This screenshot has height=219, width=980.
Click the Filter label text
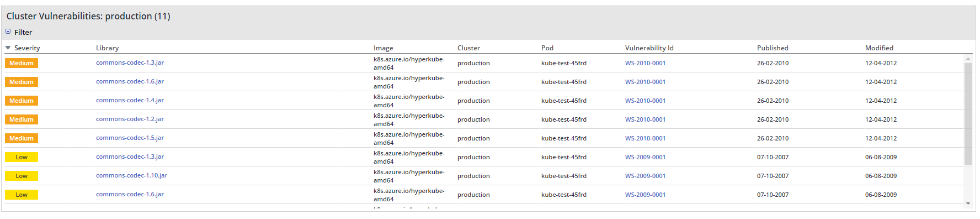tap(23, 32)
